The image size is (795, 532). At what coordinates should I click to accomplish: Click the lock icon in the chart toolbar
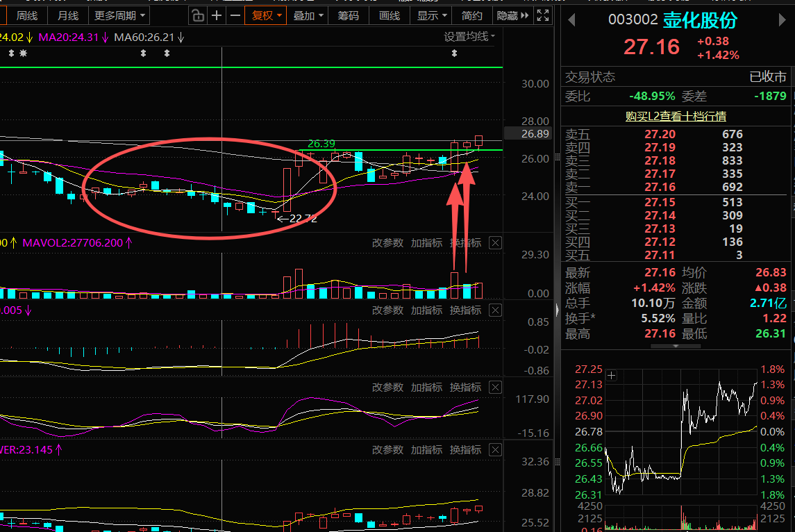pyautogui.click(x=198, y=16)
